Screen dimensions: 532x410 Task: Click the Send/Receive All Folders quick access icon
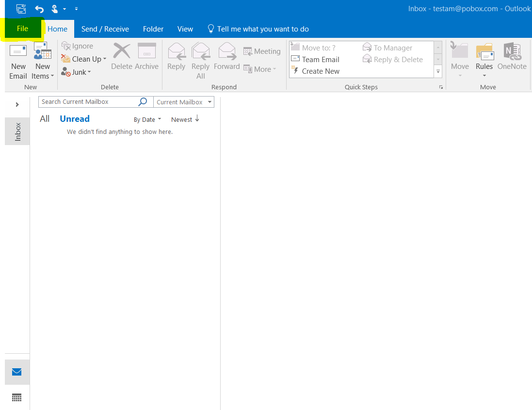[x=21, y=9]
